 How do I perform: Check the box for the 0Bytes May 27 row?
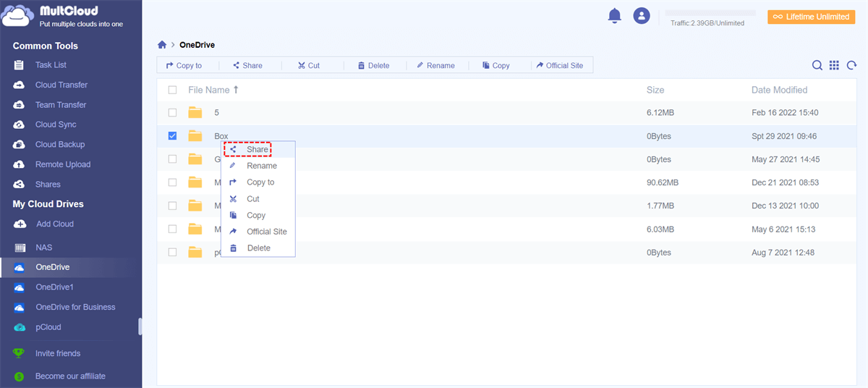[172, 159]
